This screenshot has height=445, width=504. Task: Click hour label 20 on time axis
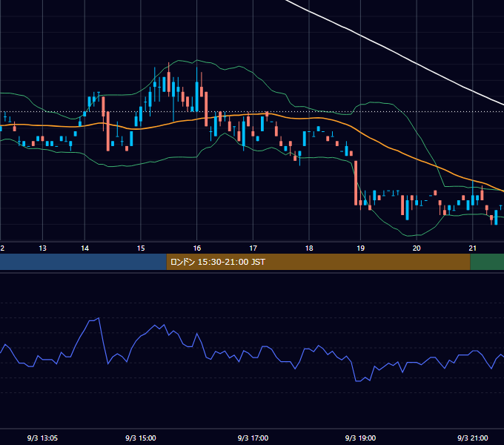[x=417, y=248]
